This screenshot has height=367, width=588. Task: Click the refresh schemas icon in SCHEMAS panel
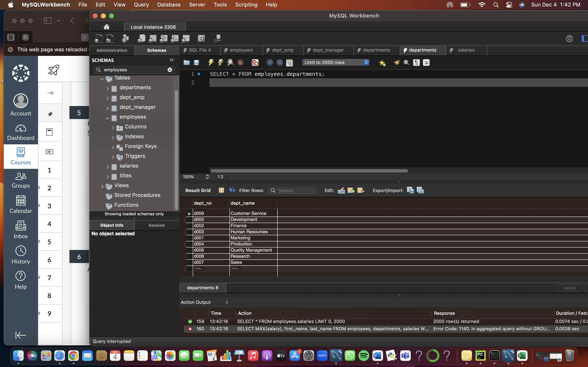[171, 60]
